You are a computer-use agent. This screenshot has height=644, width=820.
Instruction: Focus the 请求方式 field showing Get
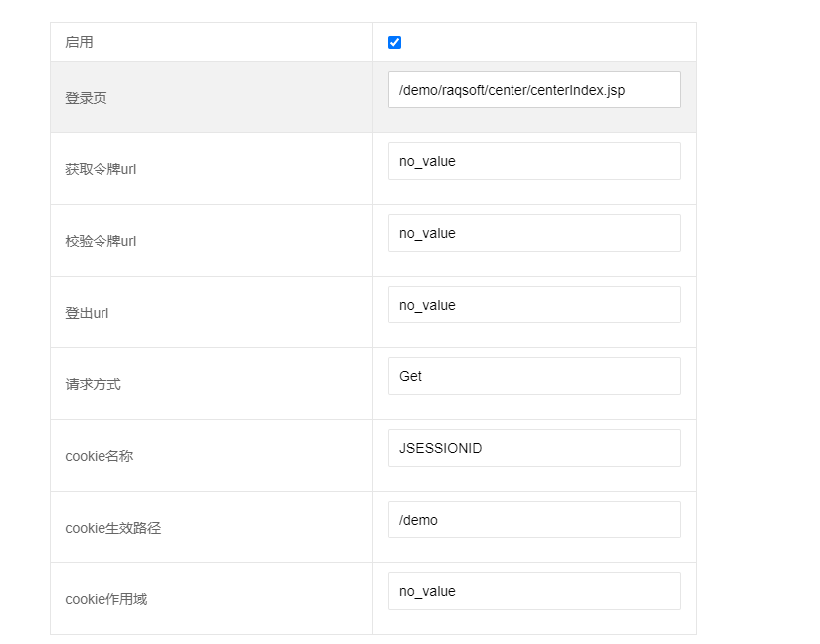tap(533, 376)
